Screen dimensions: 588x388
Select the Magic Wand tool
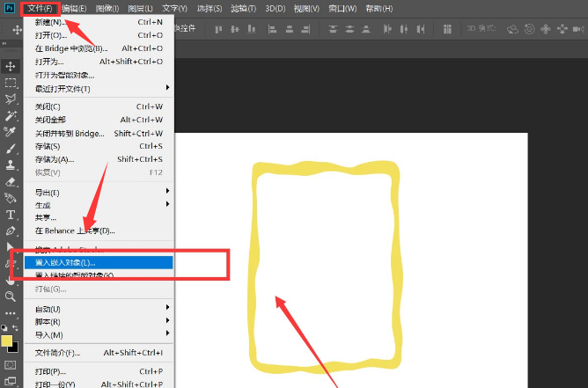(11, 115)
